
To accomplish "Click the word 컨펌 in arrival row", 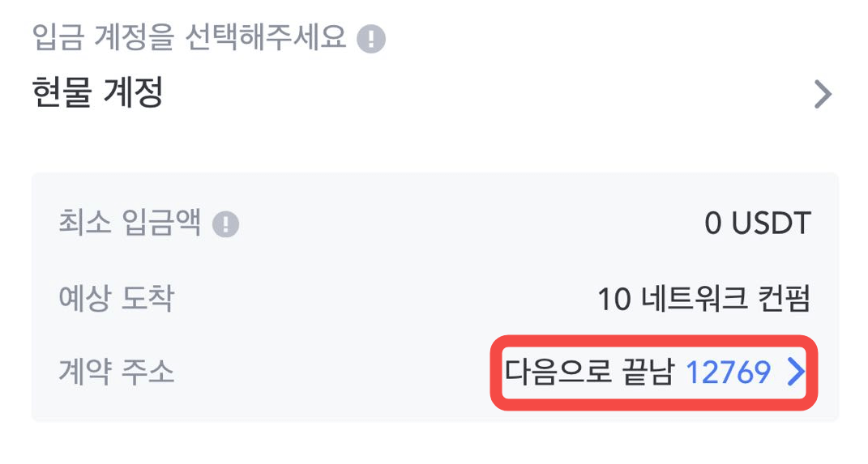I will tap(780, 300).
